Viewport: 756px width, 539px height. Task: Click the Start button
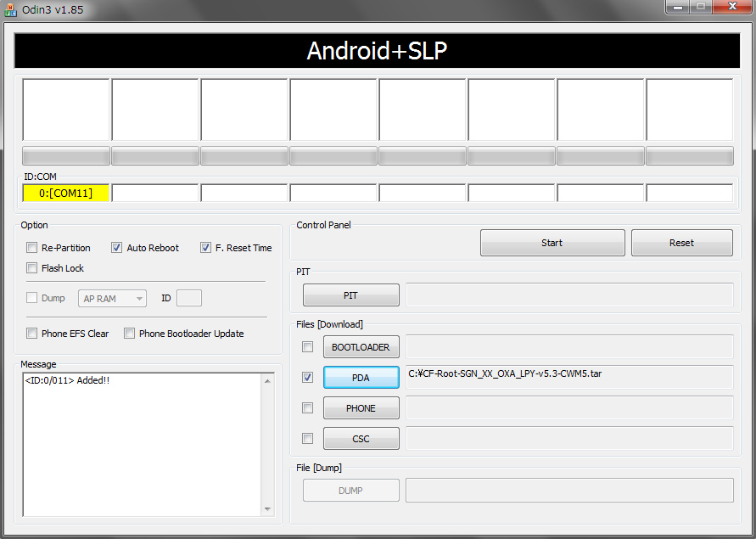(x=552, y=243)
